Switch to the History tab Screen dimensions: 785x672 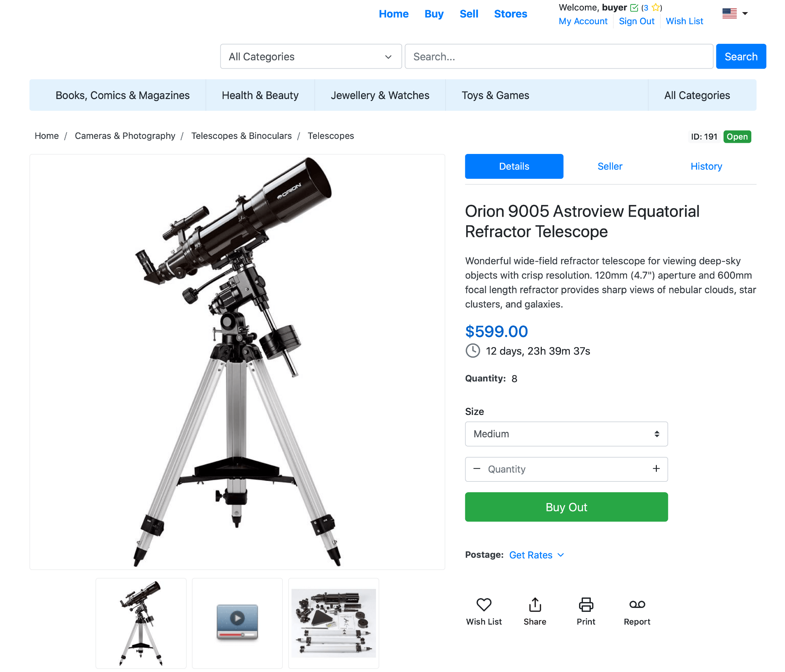point(706,166)
